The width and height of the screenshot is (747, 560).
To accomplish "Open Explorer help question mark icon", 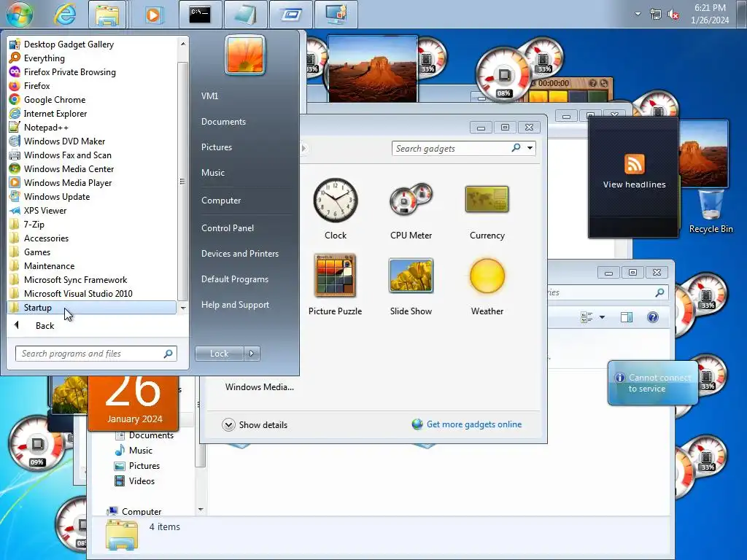I will pyautogui.click(x=653, y=317).
